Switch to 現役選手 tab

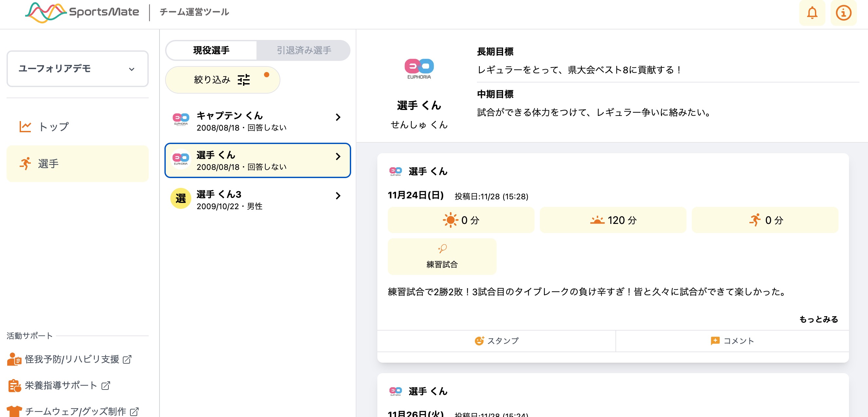(211, 50)
